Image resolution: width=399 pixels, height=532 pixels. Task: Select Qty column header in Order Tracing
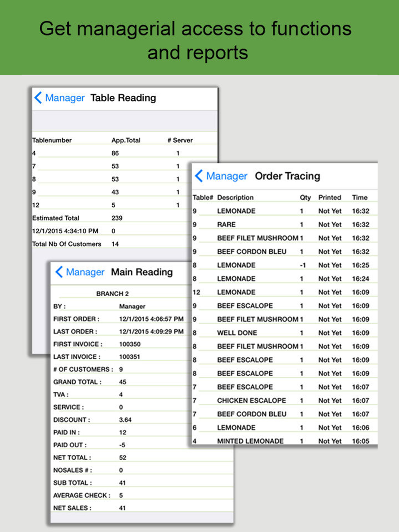(305, 198)
